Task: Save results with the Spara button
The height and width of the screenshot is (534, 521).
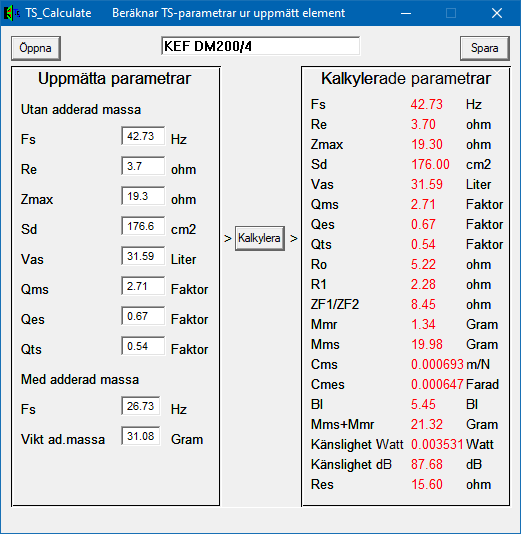Action: (x=485, y=48)
